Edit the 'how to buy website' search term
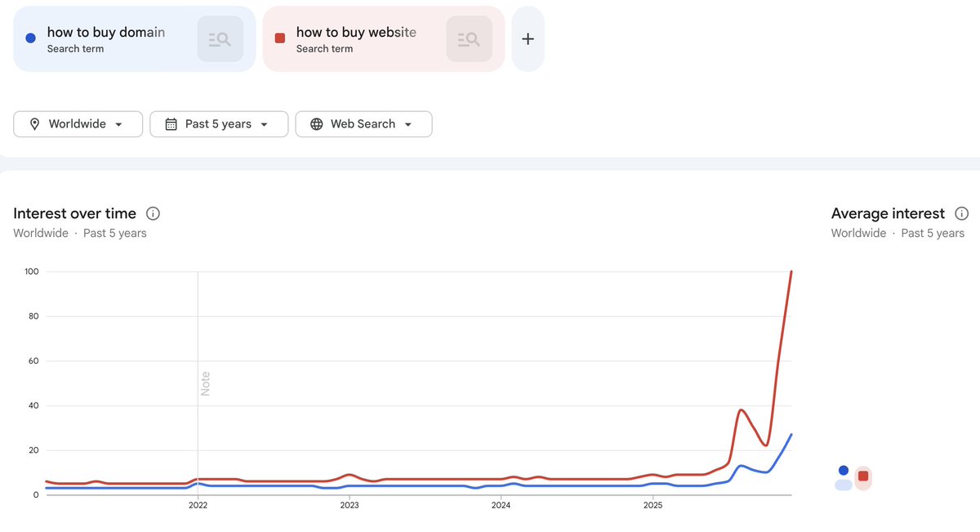Image resolution: width=980 pixels, height=532 pixels. (x=356, y=33)
